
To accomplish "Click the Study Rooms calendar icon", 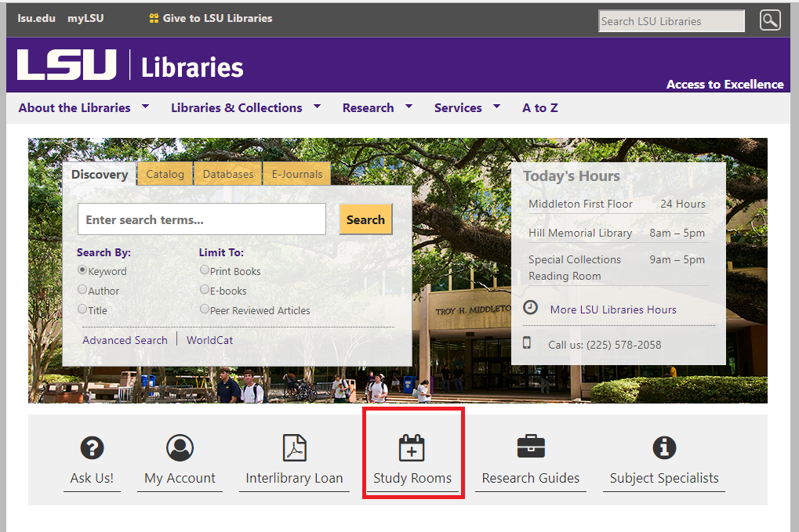I will pyautogui.click(x=412, y=448).
